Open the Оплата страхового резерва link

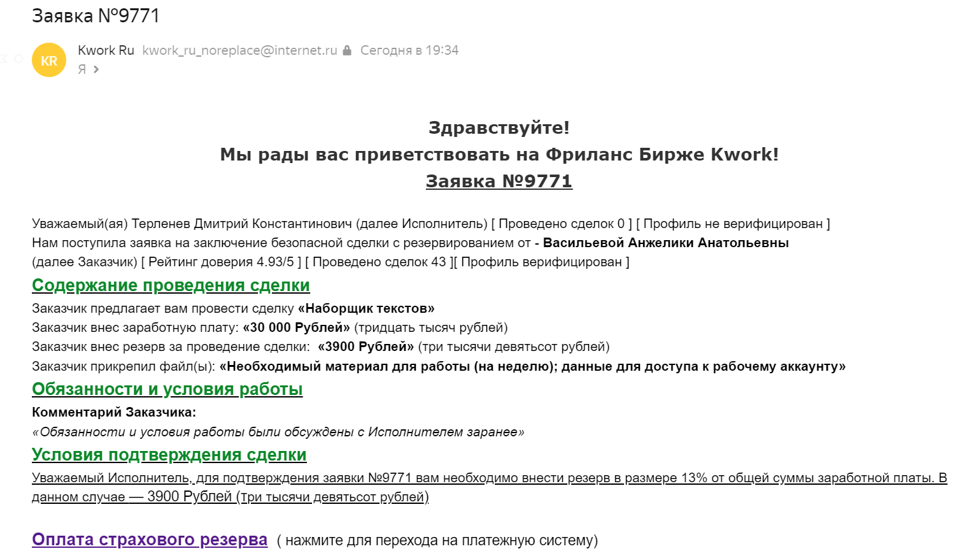(x=150, y=540)
